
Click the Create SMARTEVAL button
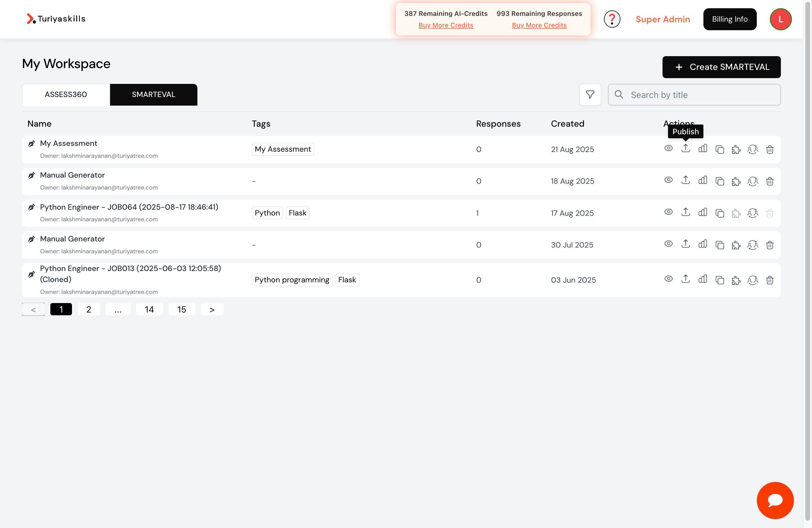coord(721,67)
